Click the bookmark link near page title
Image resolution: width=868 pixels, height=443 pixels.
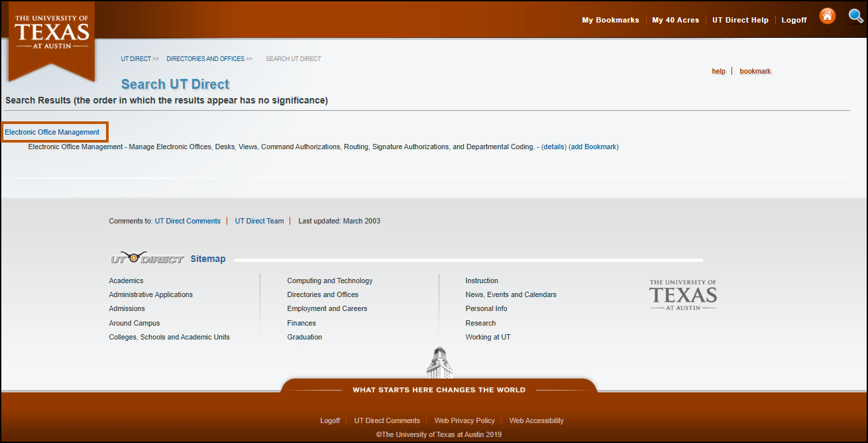pos(755,71)
